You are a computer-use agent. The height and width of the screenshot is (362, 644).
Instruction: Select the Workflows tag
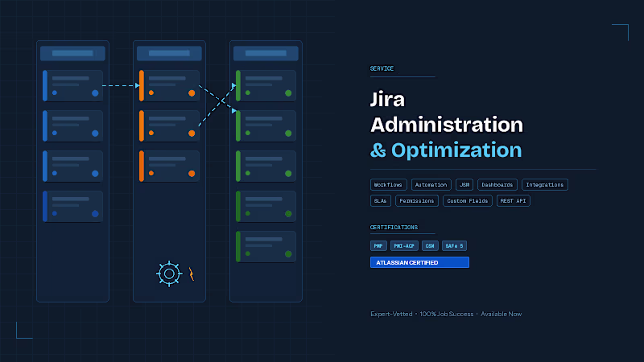[x=388, y=185]
